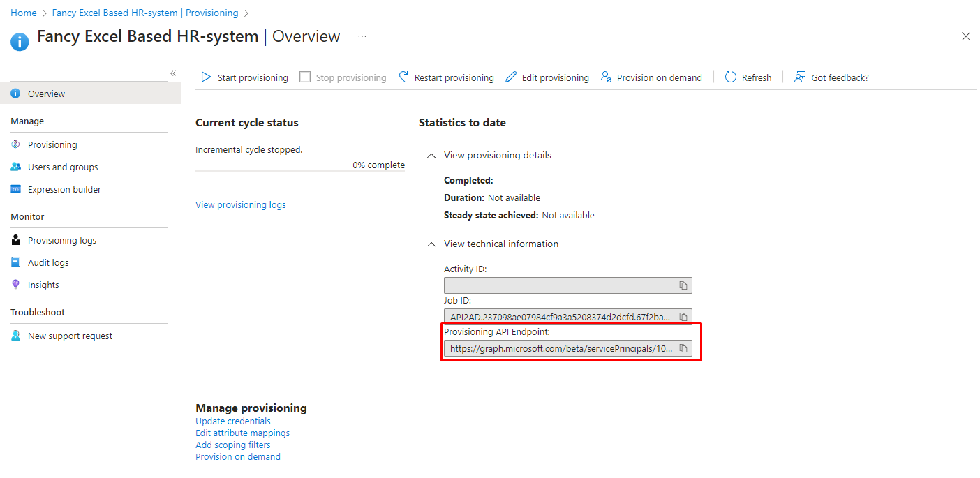Viewport: 980px width, 478px height.
Task: Click Provision on demand toolbar icon
Action: click(x=605, y=77)
